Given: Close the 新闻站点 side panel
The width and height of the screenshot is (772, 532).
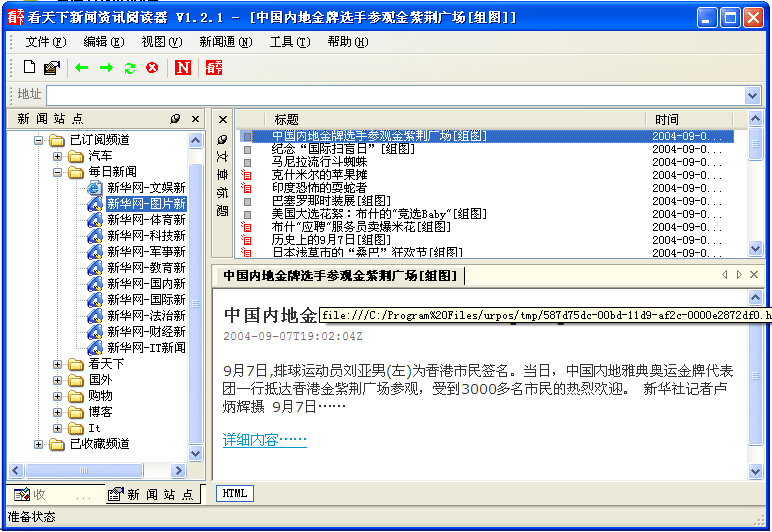Looking at the screenshot, I should click(x=194, y=119).
